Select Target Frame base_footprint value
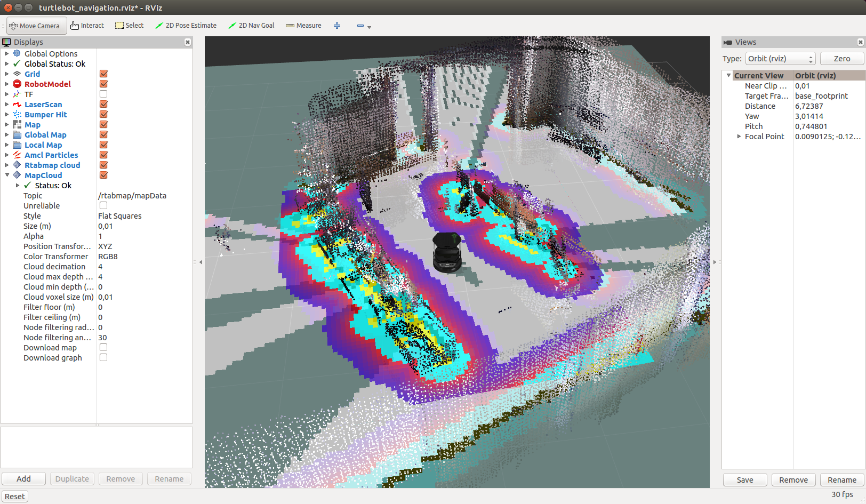Screen dimensions: 866x504 tap(829, 96)
